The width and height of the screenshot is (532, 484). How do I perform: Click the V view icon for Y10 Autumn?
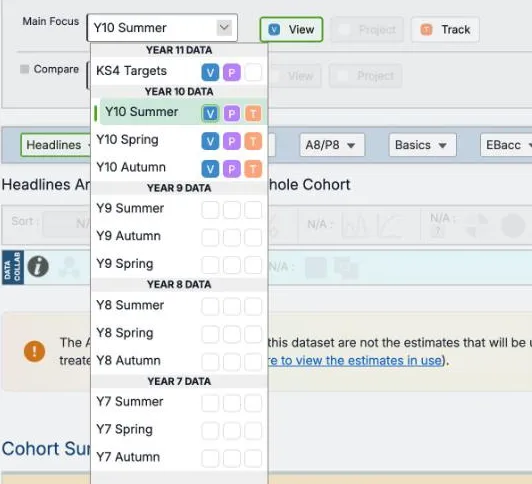(210, 169)
